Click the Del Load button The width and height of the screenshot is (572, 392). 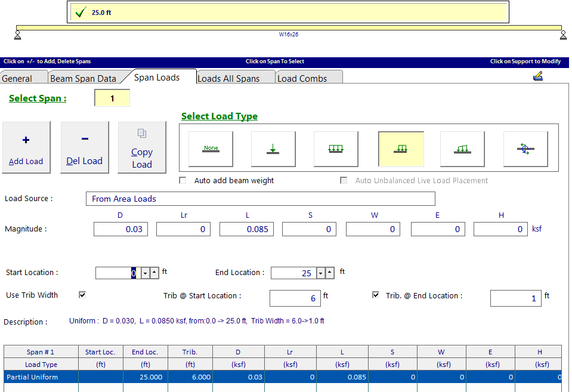[84, 147]
